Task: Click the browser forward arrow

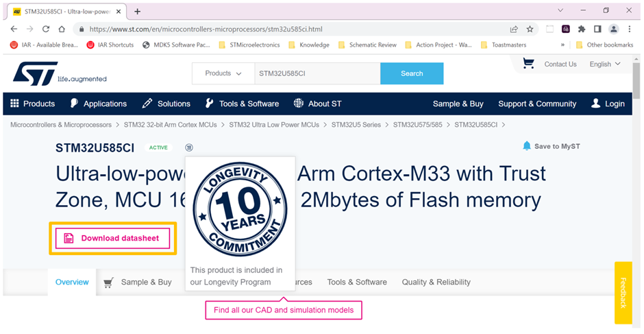Action: pos(29,29)
